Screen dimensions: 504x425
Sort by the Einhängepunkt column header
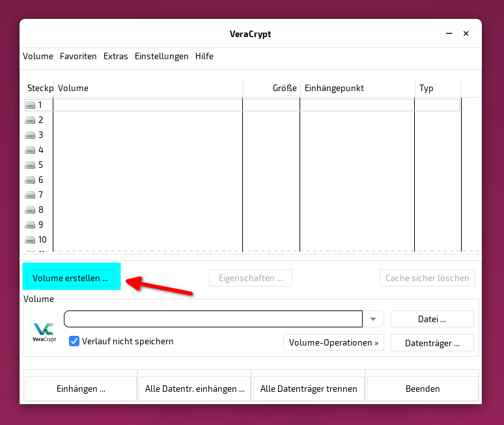(357, 88)
